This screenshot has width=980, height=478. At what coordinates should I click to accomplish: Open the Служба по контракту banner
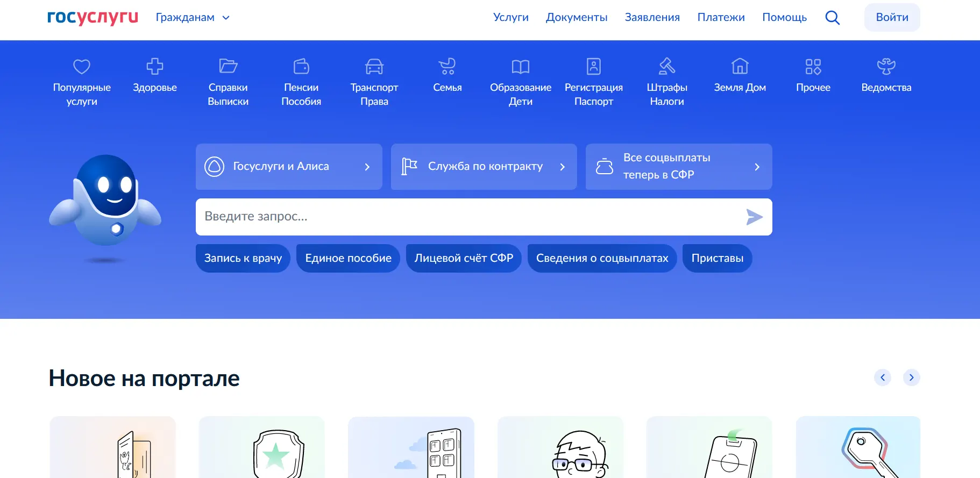tap(484, 167)
